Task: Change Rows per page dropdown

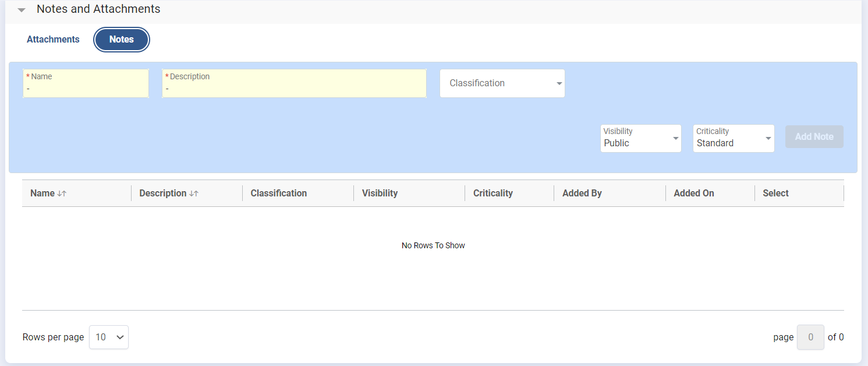Action: [109, 337]
